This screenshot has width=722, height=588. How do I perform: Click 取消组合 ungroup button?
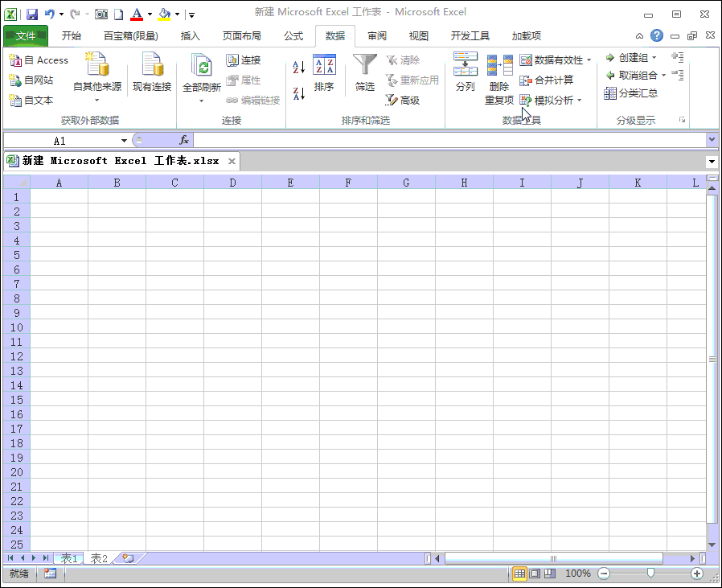point(631,75)
